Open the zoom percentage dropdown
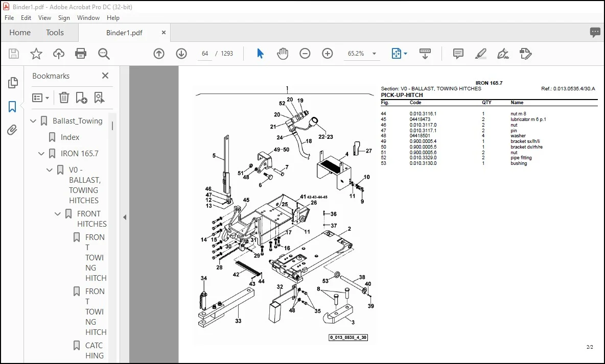The width and height of the screenshot is (605, 364). point(374,54)
